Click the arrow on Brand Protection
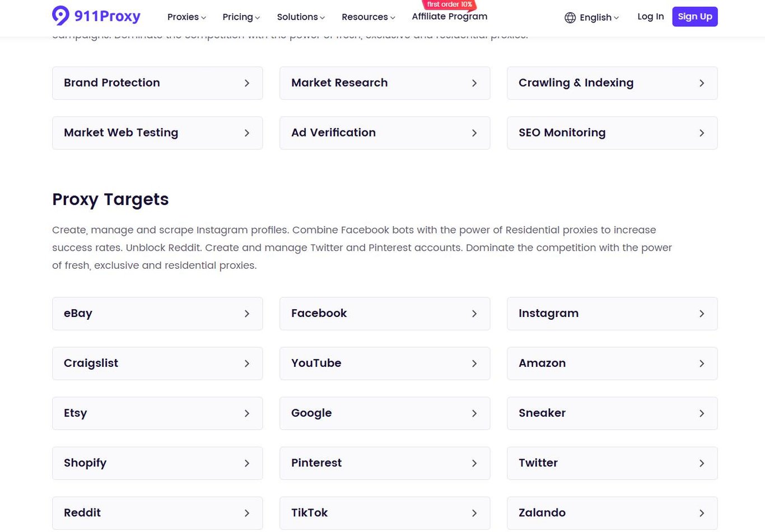 click(x=247, y=83)
